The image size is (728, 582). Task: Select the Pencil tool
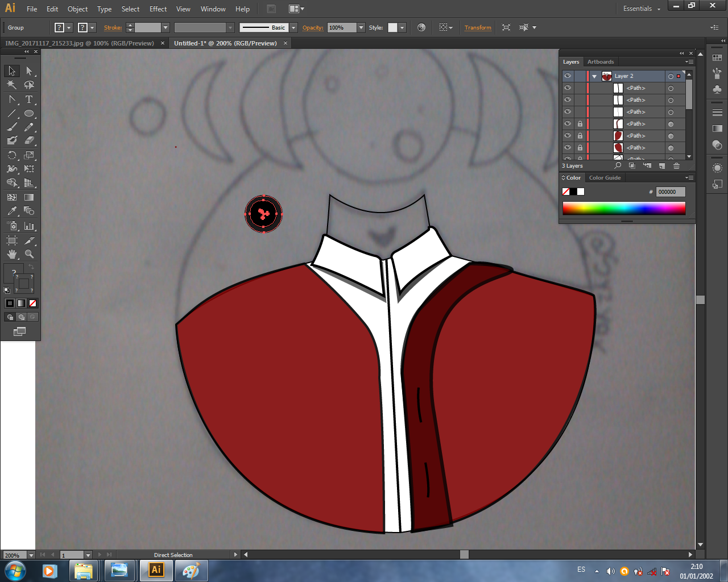tap(29, 127)
